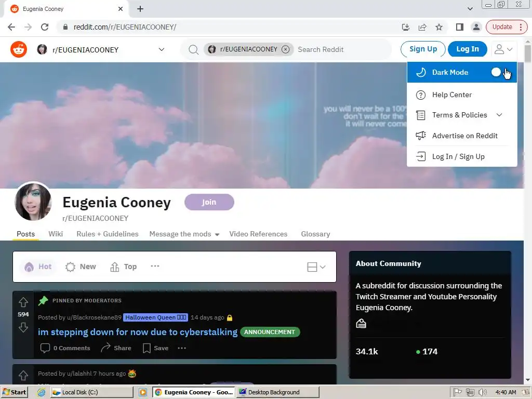This screenshot has width=532, height=399.
Task: Downvote the pinned cyberstalking post
Action: pyautogui.click(x=23, y=327)
